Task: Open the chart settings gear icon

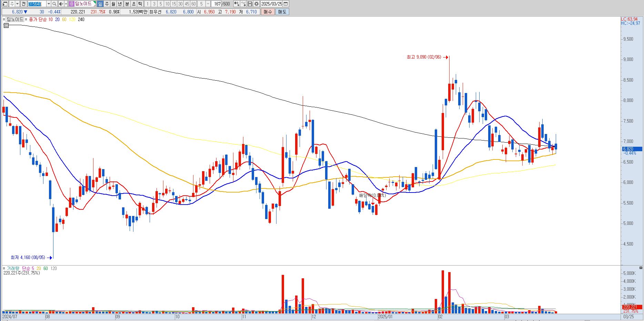Action: pyautogui.click(x=256, y=4)
